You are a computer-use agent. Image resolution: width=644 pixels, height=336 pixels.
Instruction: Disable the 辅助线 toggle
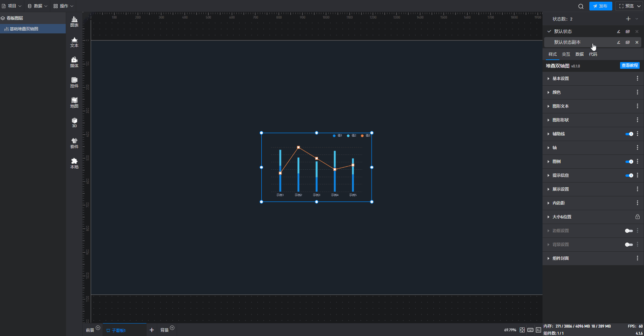click(x=629, y=134)
